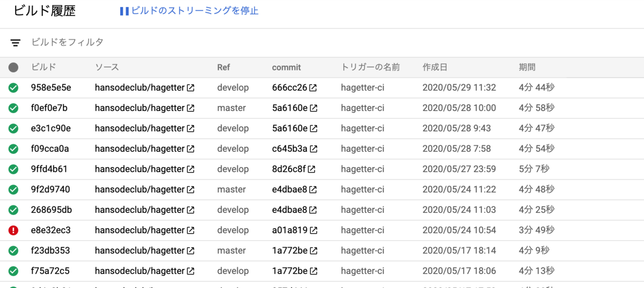Click external-link icon next to commit 5a6160e in row f0ef0e7b
This screenshot has height=288, width=644.
click(313, 108)
